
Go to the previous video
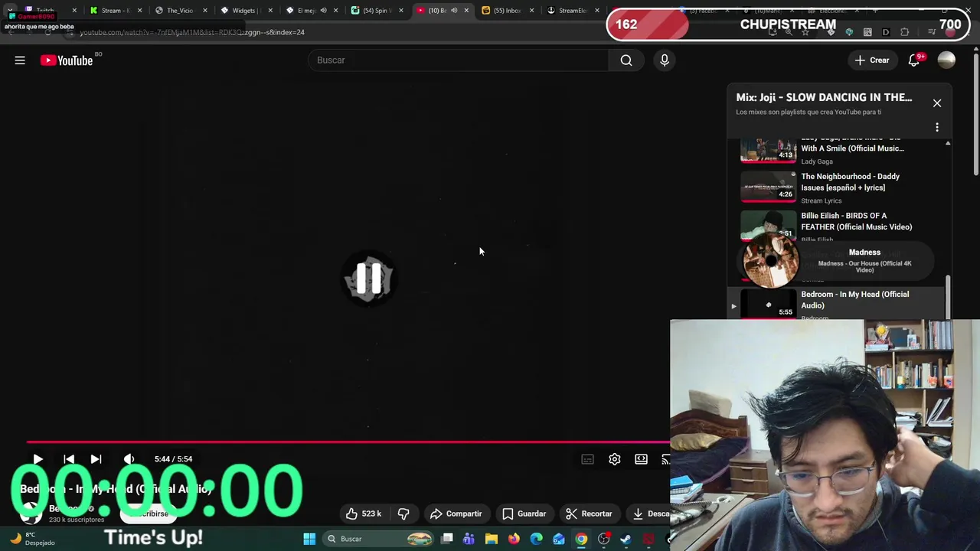point(69,459)
